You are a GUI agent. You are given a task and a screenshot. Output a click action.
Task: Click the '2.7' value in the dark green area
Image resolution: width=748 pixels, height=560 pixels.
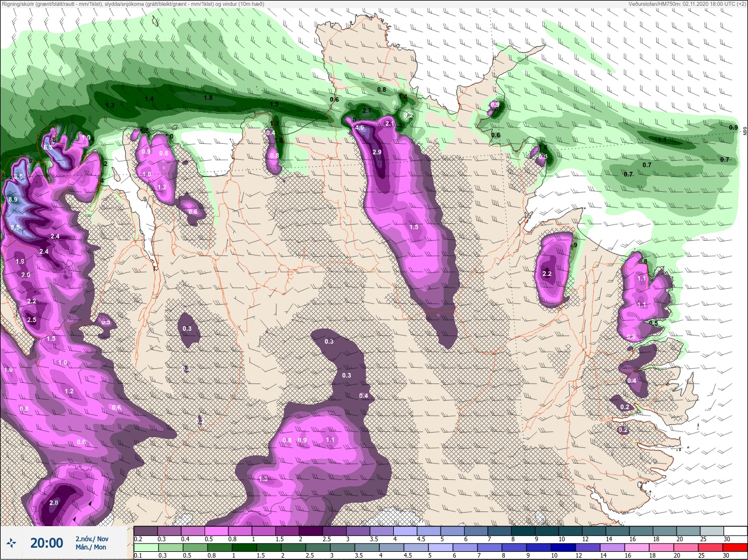click(x=367, y=110)
